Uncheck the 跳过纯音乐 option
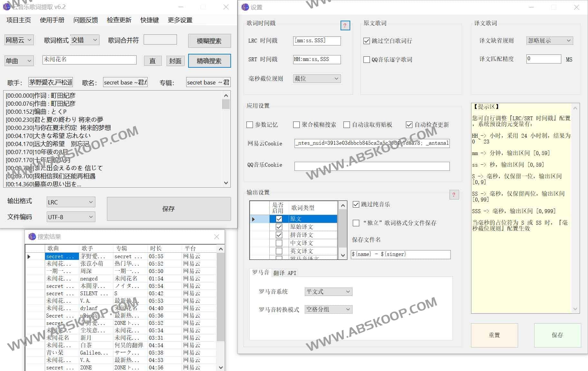 point(356,204)
